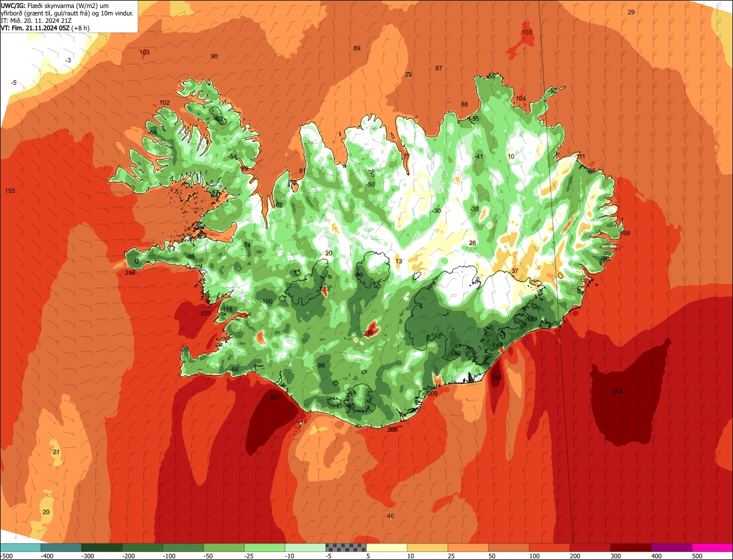Click the map value 90 in the northern sea
Image resolution: width=733 pixels, height=560 pixels.
coord(214,56)
